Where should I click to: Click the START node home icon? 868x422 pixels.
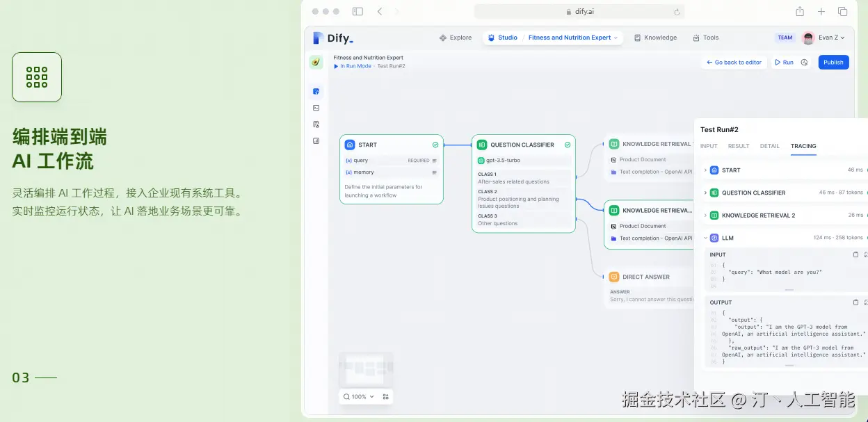click(350, 145)
